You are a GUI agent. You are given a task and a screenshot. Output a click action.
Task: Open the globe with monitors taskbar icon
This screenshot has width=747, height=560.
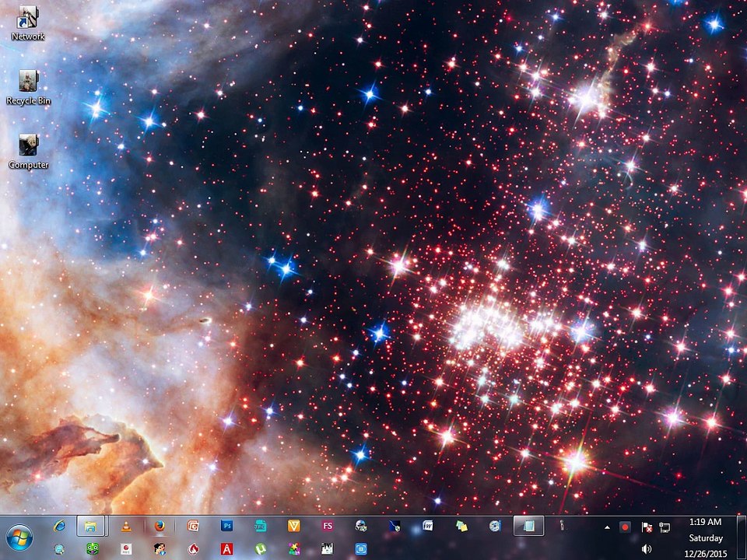click(360, 526)
